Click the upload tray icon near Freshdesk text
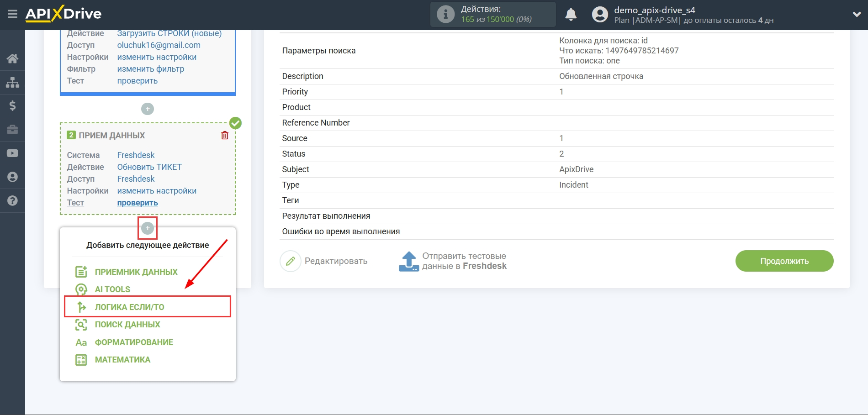Image resolution: width=868 pixels, height=415 pixels. click(x=408, y=261)
